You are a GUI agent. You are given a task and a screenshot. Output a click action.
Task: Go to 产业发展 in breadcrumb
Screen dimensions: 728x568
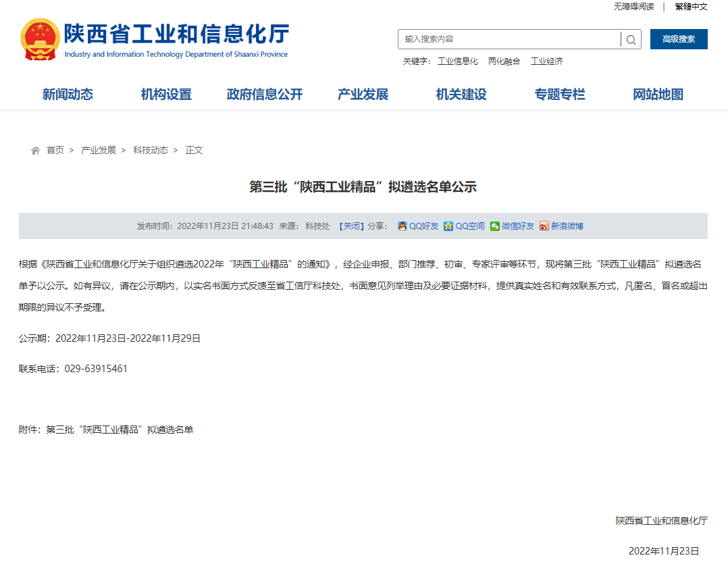point(99,151)
